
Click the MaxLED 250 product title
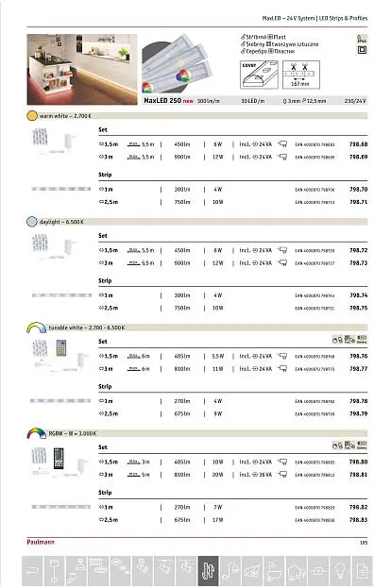tap(162, 100)
